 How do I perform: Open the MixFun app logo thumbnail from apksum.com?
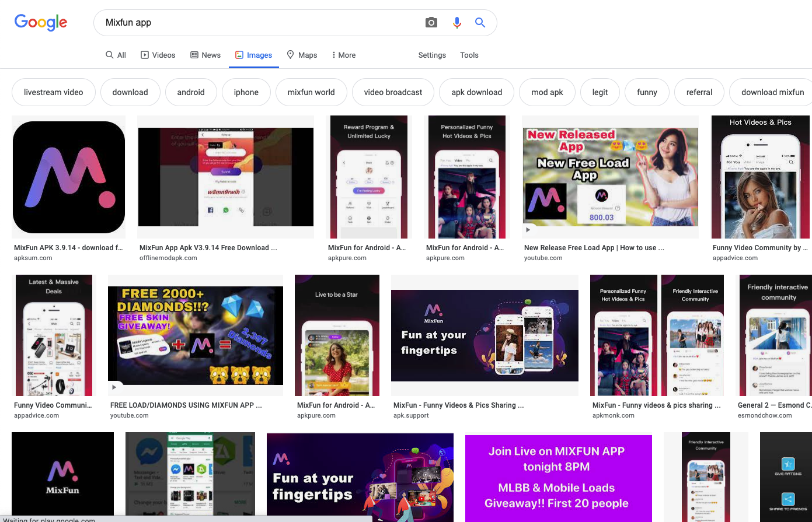point(69,177)
